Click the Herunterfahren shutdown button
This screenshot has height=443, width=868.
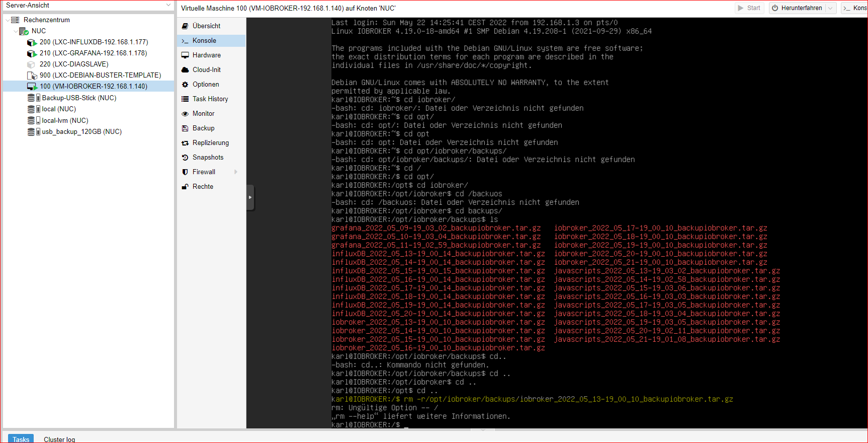(x=797, y=8)
